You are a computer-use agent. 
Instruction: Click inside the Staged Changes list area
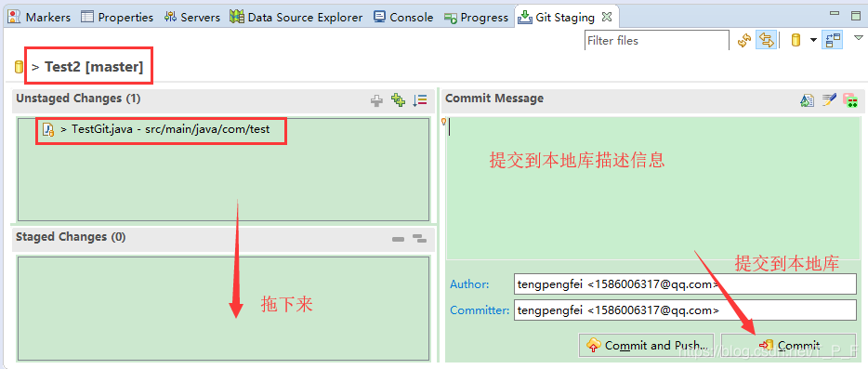pos(224,310)
